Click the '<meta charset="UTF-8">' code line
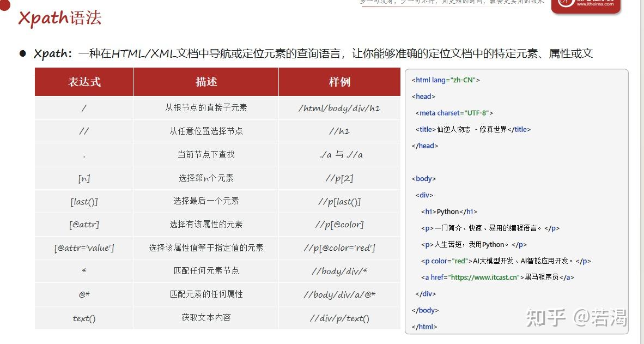644x344 pixels. pos(454,113)
